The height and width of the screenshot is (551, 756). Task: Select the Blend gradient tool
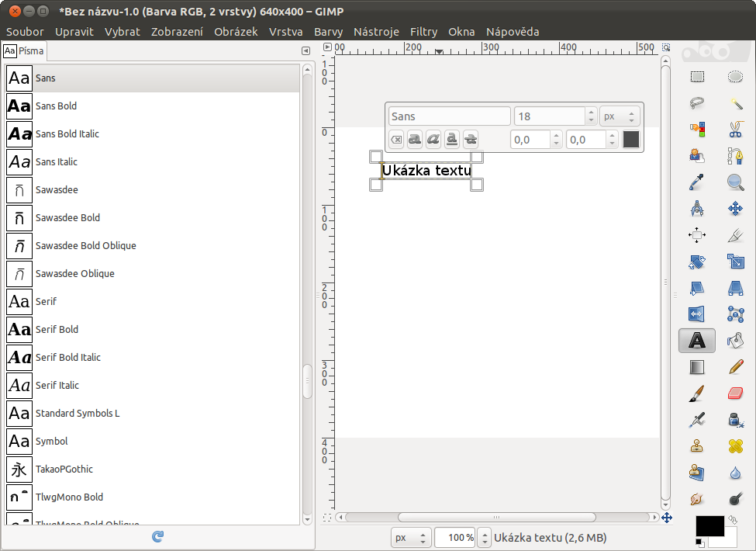click(697, 367)
